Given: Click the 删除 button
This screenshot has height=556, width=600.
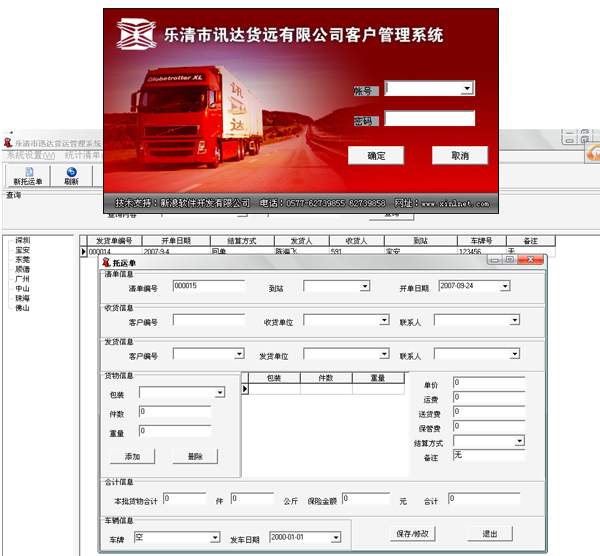Looking at the screenshot, I should [x=194, y=456].
